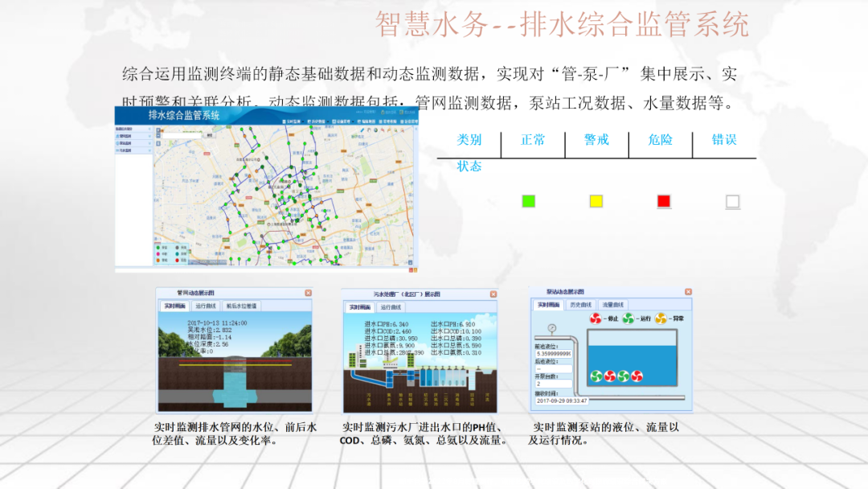Click the green 运行 pump legend icon
The image size is (868, 489).
coord(628,318)
